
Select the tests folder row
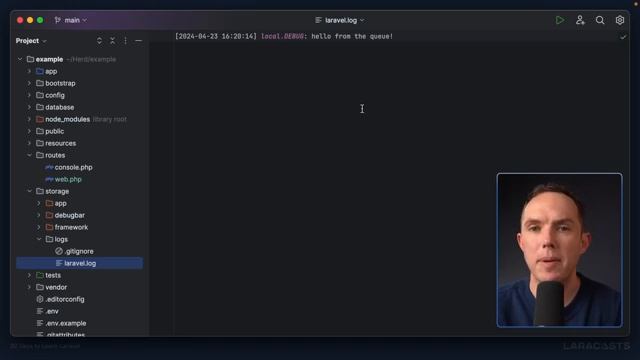tap(80, 275)
